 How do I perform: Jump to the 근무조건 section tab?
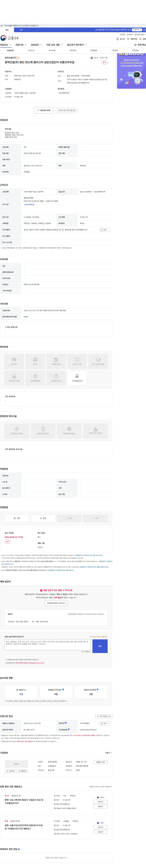31,51
